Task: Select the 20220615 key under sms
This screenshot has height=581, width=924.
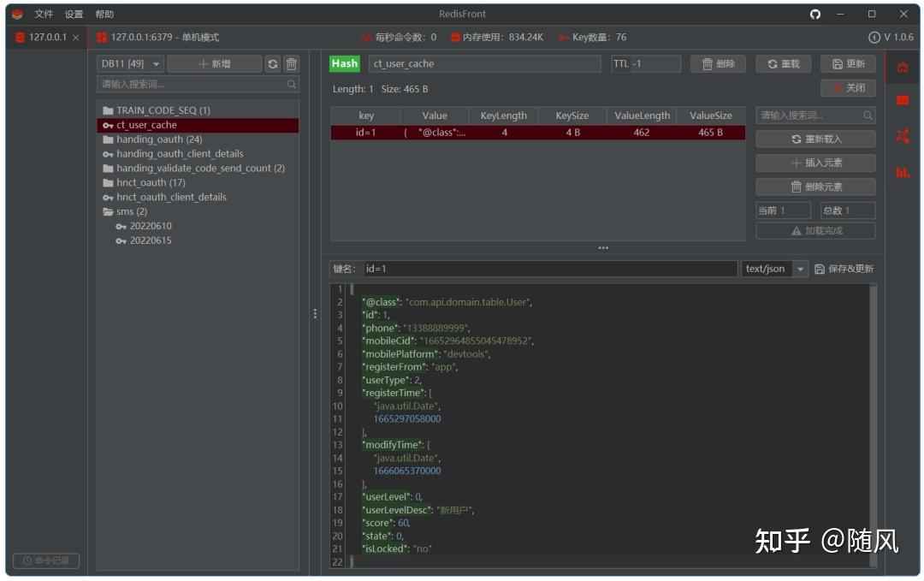Action: (x=144, y=240)
